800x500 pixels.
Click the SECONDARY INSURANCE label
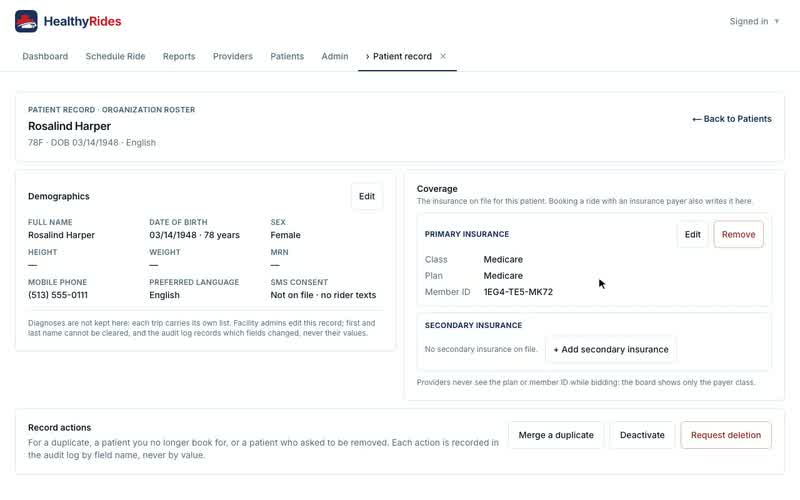point(473,325)
